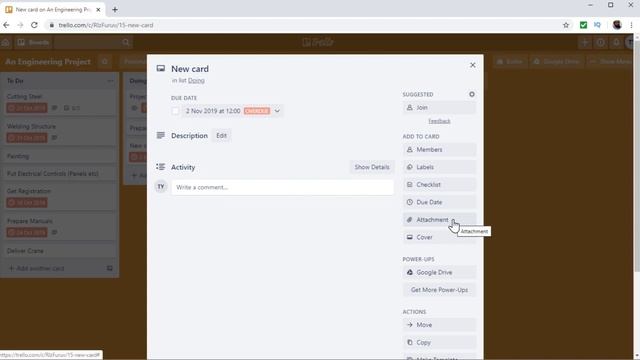Open the Feedback link
Screen dimensions: 640x360
pyautogui.click(x=439, y=121)
